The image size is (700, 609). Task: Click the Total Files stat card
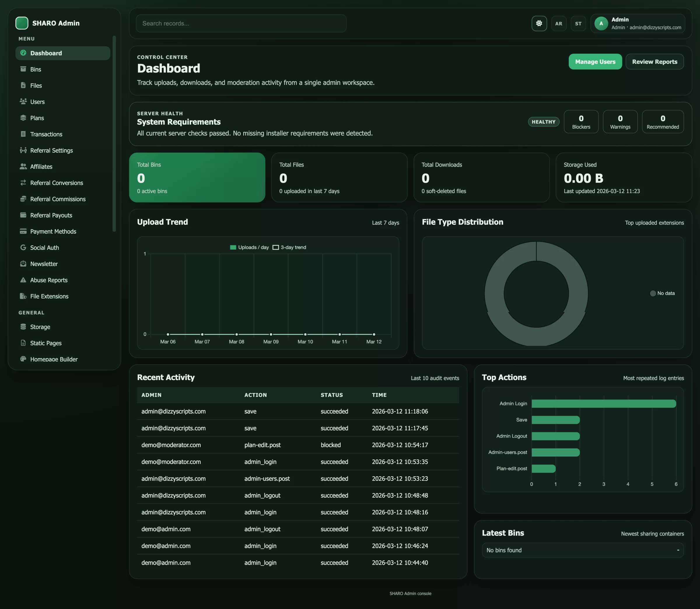pyautogui.click(x=339, y=177)
